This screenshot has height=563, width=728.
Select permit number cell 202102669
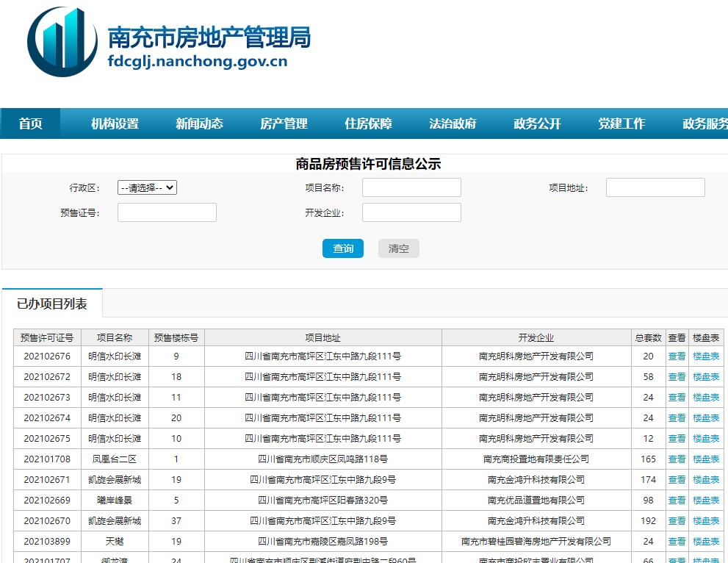pyautogui.click(x=47, y=501)
